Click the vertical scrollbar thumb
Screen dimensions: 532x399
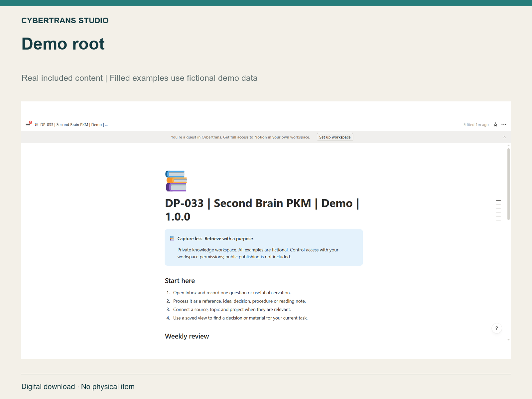[x=508, y=184]
